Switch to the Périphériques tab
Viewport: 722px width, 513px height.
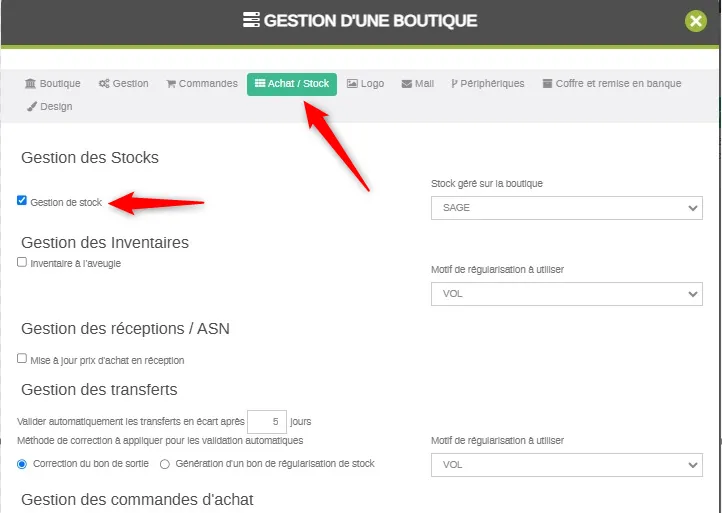[488, 84]
